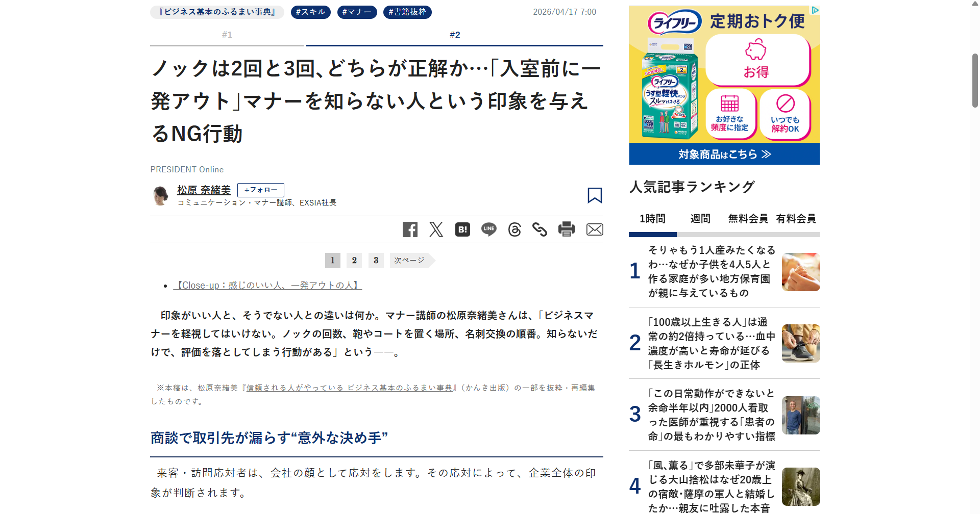Open thumbnail of ranking article 2
Image resolution: width=980 pixels, height=514 pixels.
(x=800, y=343)
